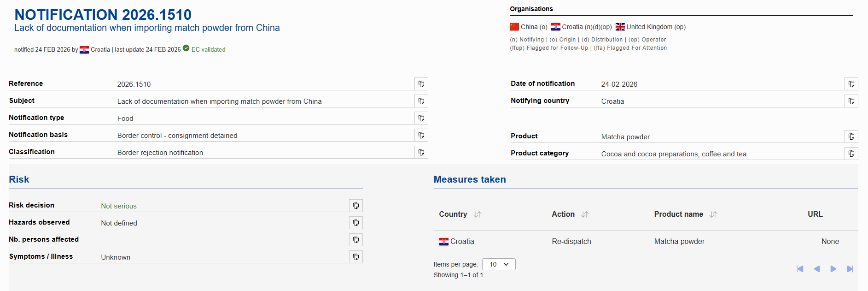This screenshot has height=291, width=868.
Task: Sort measures table by Product name
Action: 713,214
